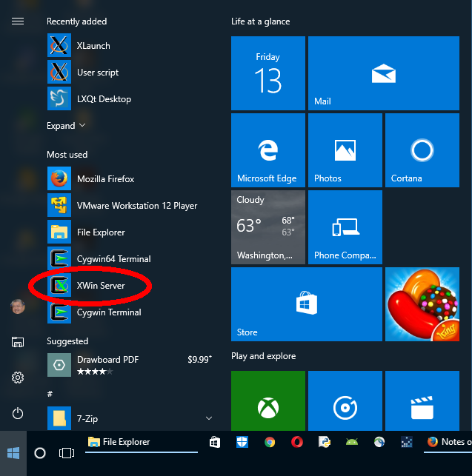Open the Store tile
This screenshot has width=472, height=476.
pos(306,304)
